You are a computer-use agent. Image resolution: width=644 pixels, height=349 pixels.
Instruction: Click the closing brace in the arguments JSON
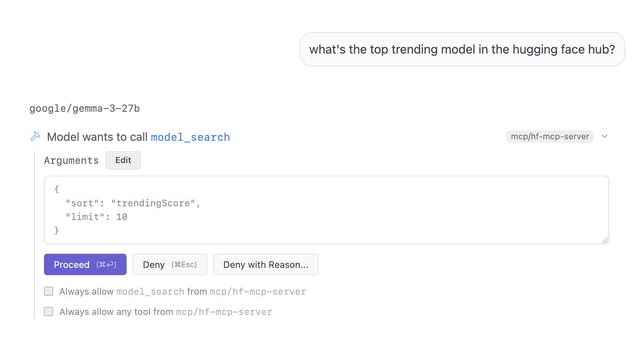(x=57, y=230)
